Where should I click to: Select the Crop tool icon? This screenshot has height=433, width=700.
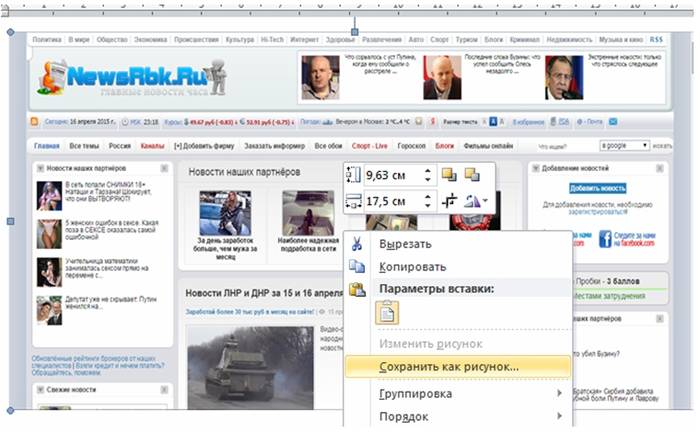449,201
